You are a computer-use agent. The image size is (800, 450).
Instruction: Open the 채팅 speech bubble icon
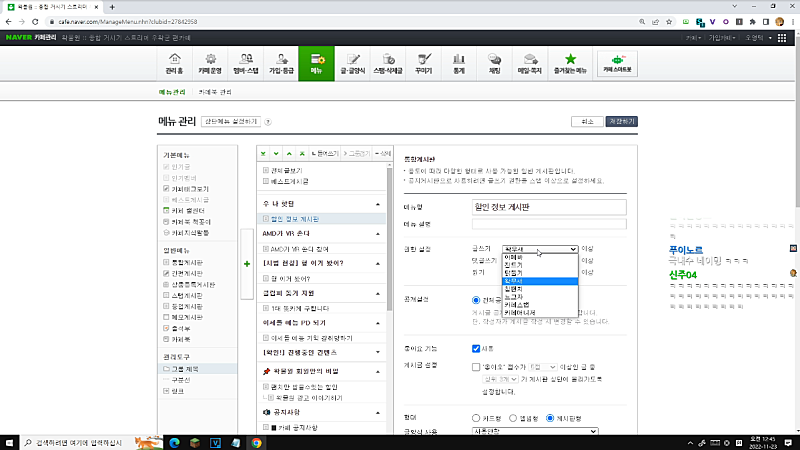click(494, 64)
